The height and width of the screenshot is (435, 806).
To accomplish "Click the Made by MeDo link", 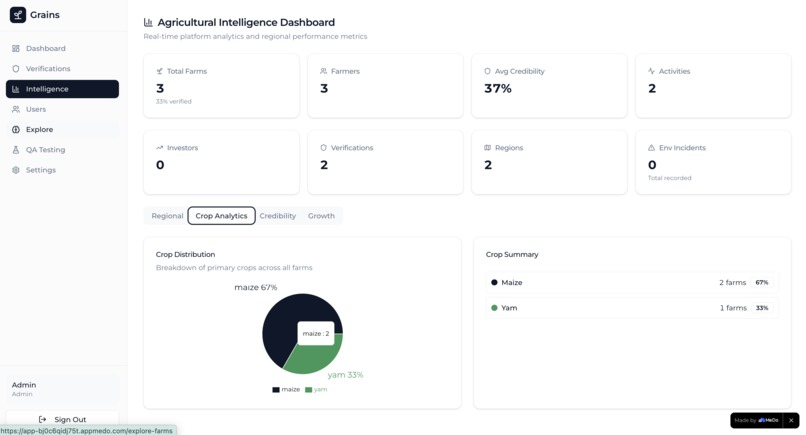I will point(757,420).
